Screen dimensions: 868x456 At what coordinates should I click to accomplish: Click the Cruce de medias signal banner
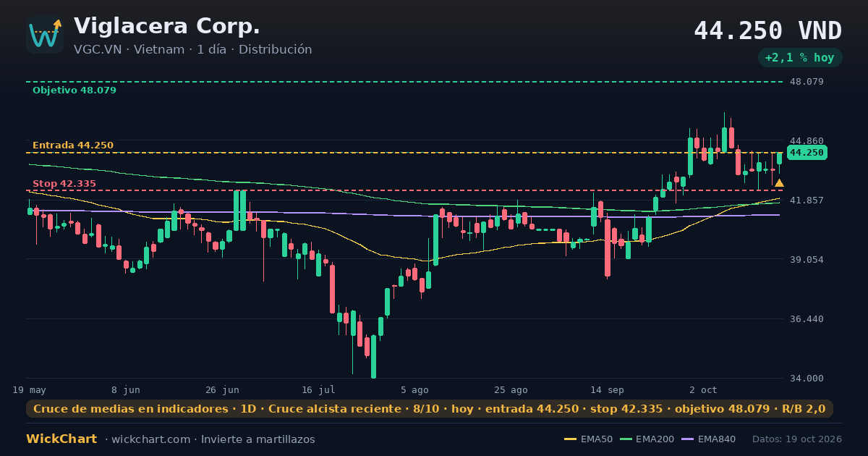click(430, 409)
